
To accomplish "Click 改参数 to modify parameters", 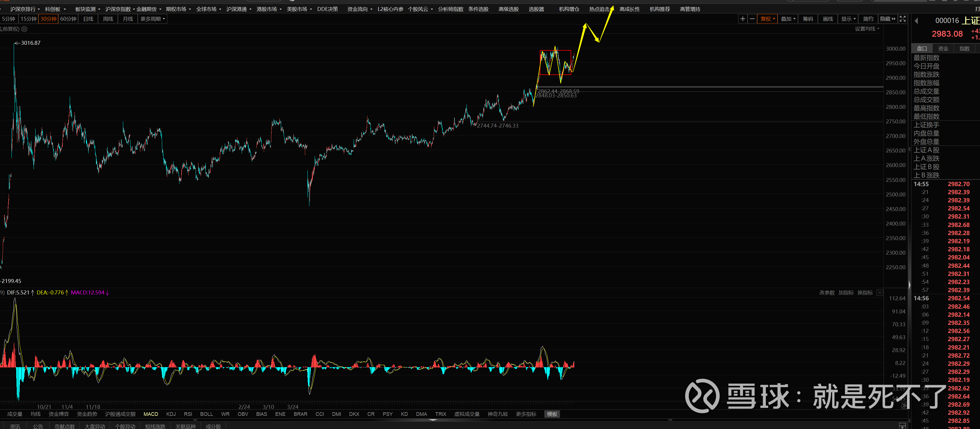I will tap(827, 292).
